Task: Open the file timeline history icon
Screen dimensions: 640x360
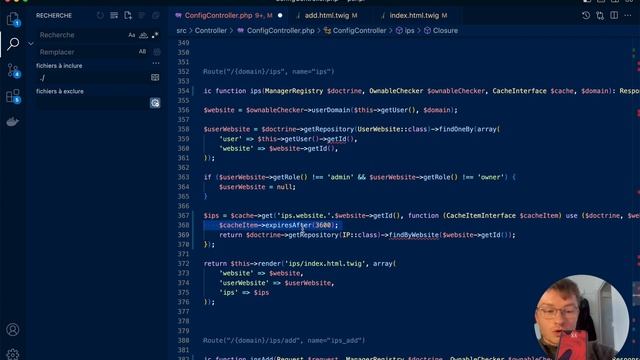Action: pyautogui.click(x=586, y=16)
